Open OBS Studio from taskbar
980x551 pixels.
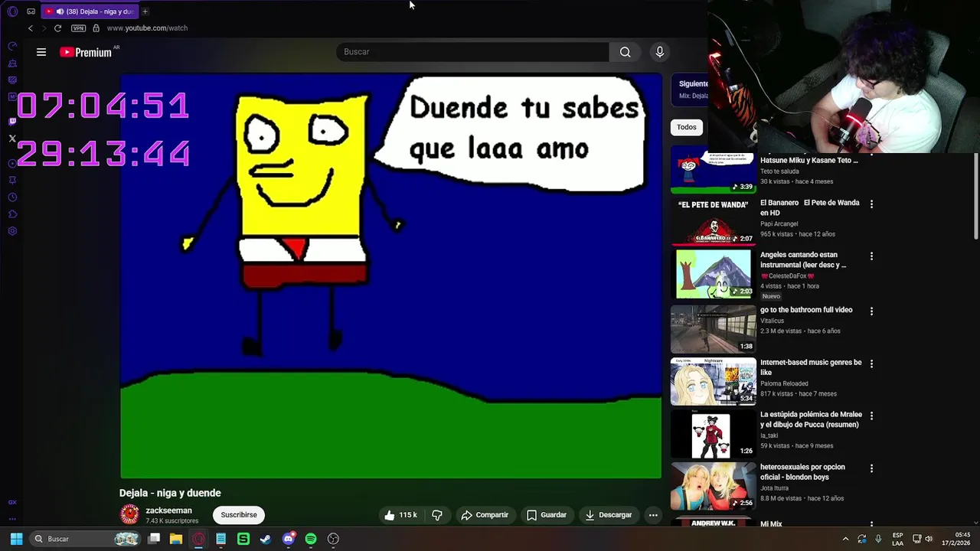[x=333, y=539]
